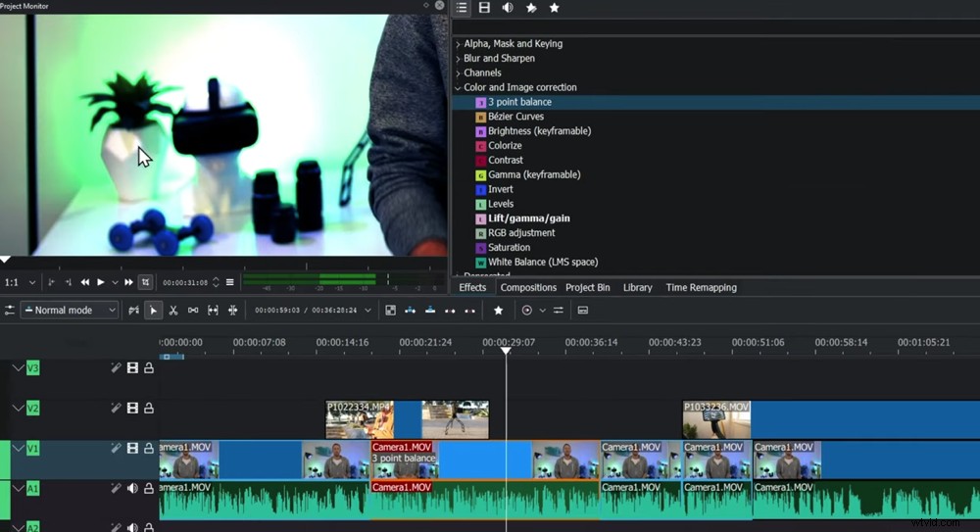Open timeline track settings icon
Image resolution: width=980 pixels, height=532 pixels.
tap(10, 310)
